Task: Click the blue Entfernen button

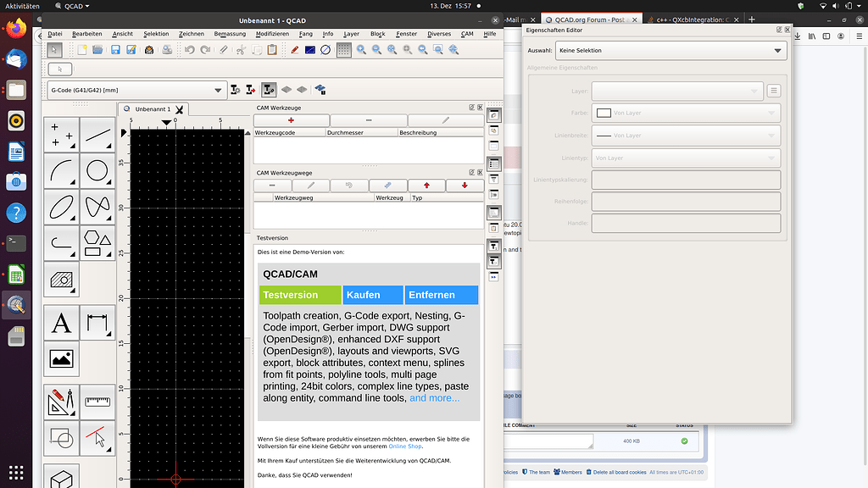Action: point(441,295)
